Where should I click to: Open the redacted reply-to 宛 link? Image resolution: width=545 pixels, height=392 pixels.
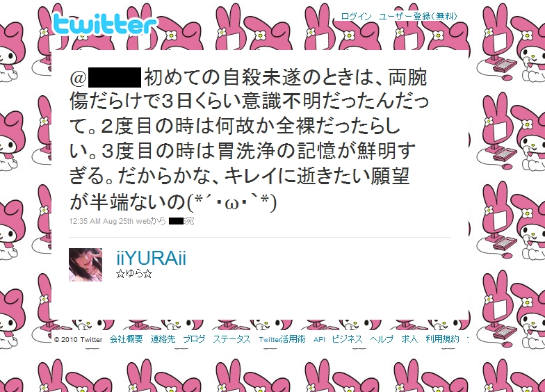181,221
